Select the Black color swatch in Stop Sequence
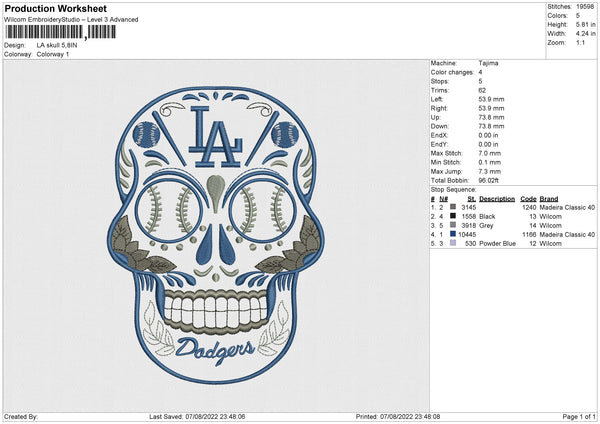Viewport: 600px width, 424px height. click(x=453, y=216)
